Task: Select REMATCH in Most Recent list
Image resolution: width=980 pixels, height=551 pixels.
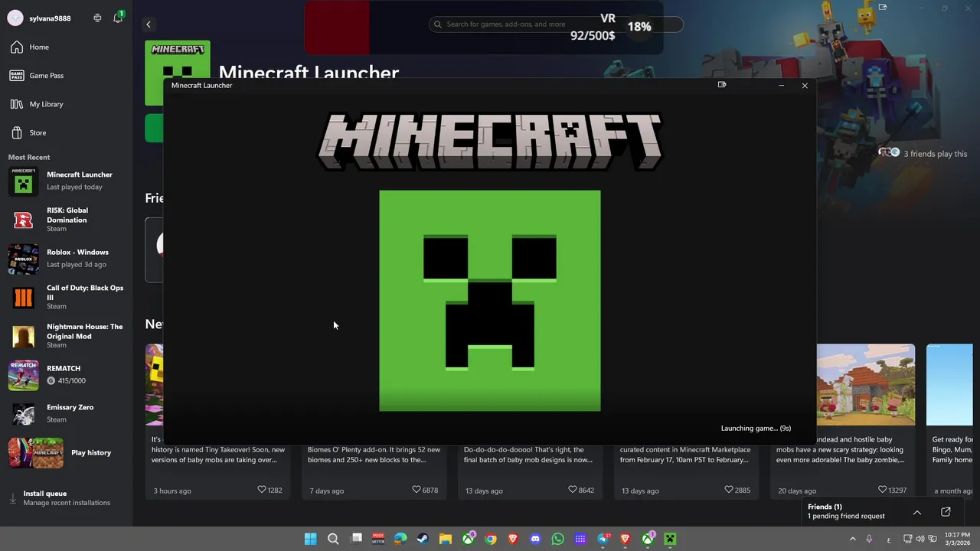Action: (x=66, y=375)
